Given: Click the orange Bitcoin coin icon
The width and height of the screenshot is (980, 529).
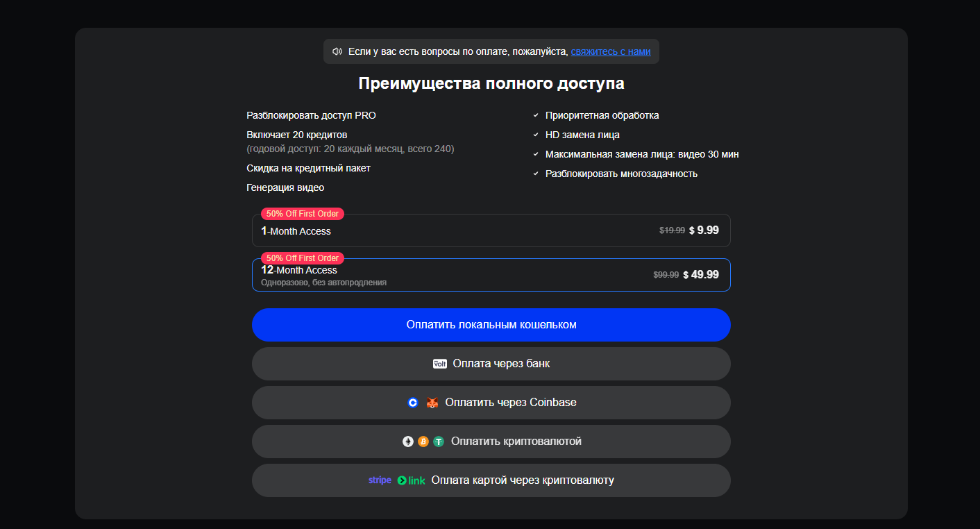Looking at the screenshot, I should click(x=423, y=442).
